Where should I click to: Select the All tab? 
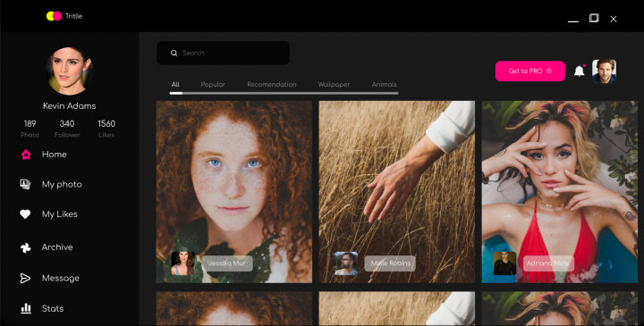click(x=175, y=85)
